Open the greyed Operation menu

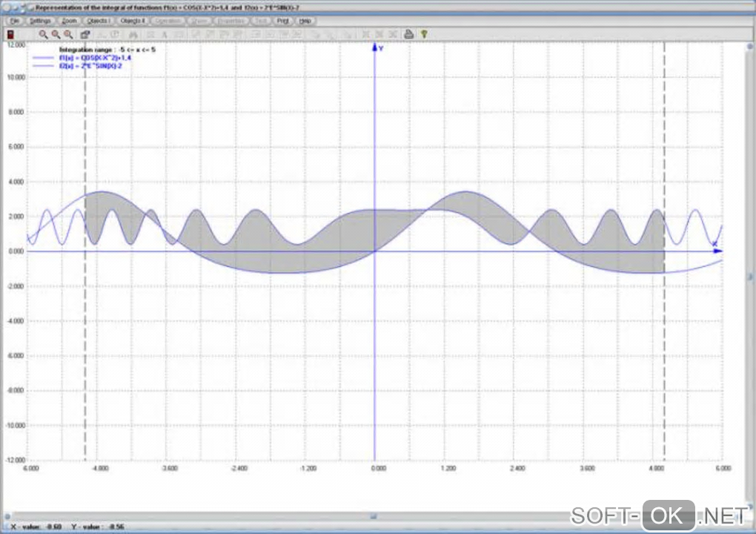point(168,22)
